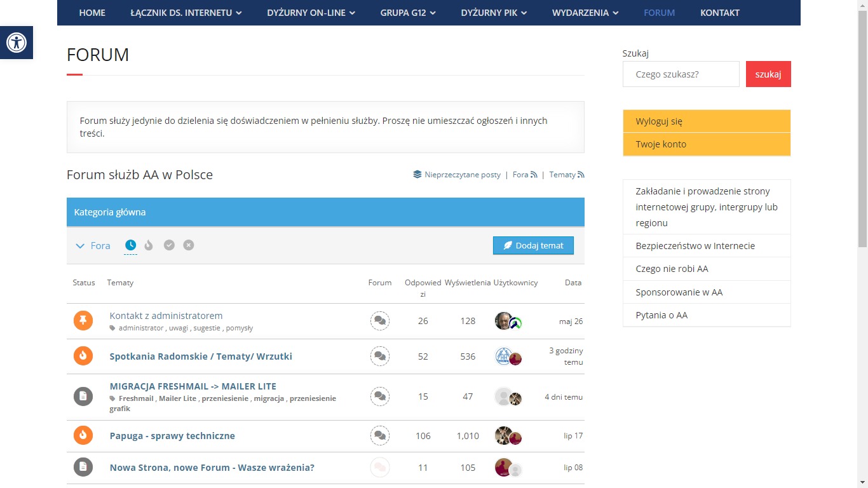Image resolution: width=868 pixels, height=488 pixels.
Task: Open the Tematy RSS feed icon
Action: click(579, 174)
